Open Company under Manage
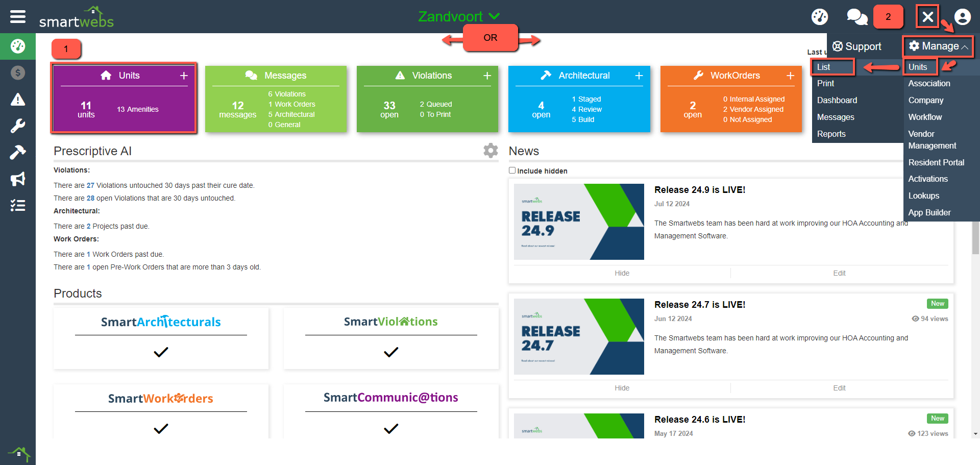Image resolution: width=980 pixels, height=465 pixels. (926, 101)
